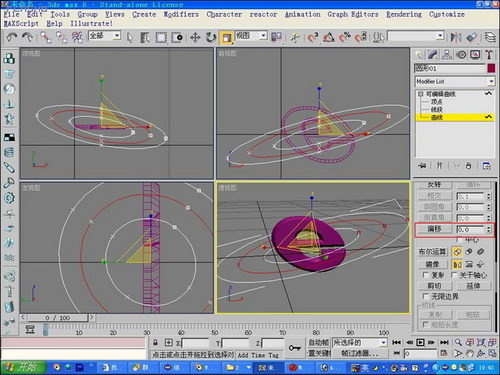Image resolution: width=500 pixels, height=375 pixels.
Task: Click the Configure Modifier Sets icon
Action: pyautogui.click(x=486, y=166)
